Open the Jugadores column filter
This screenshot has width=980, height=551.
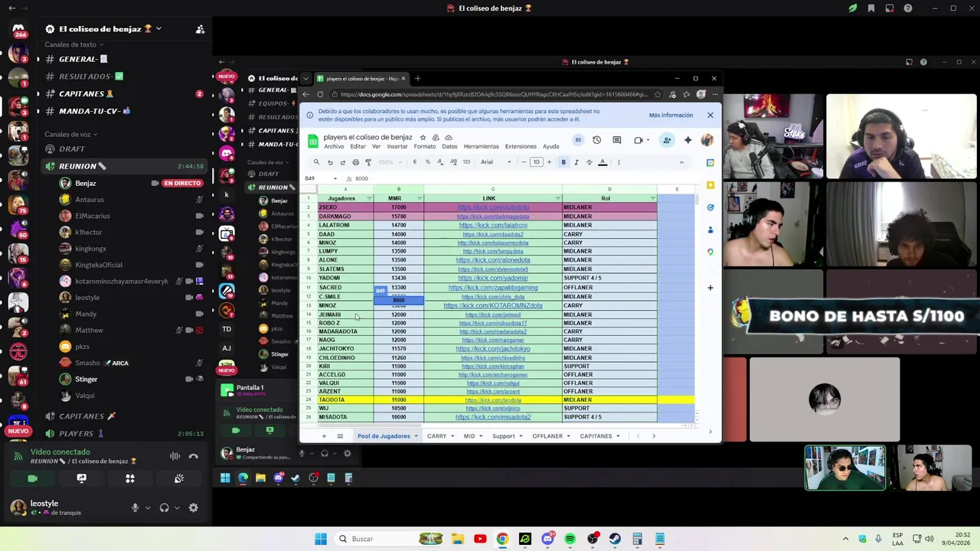(368, 199)
